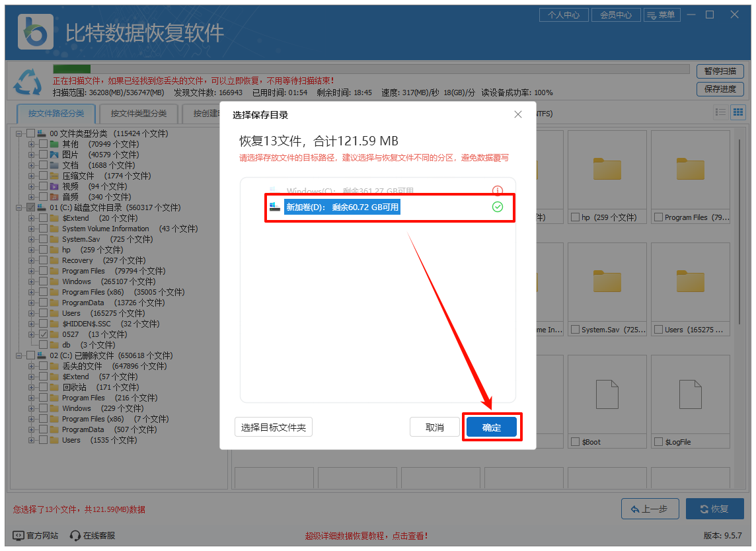Check the $LogFile item checkbox
Image resolution: width=756 pixels, height=551 pixels.
(658, 441)
